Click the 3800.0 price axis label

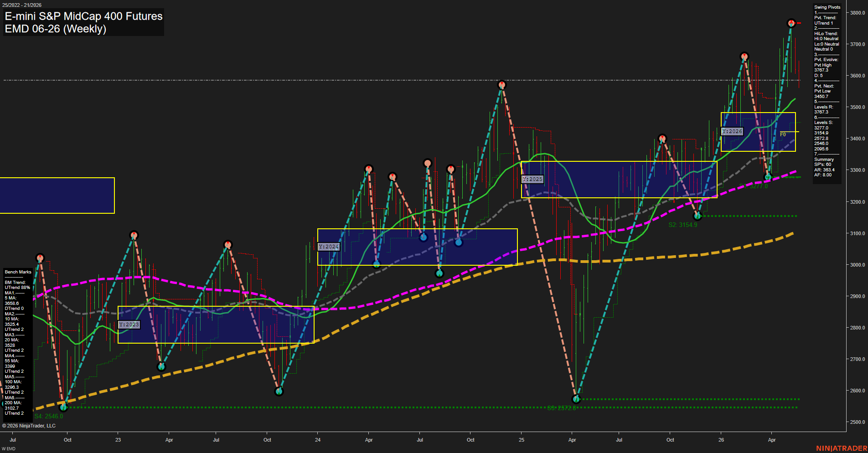[857, 13]
